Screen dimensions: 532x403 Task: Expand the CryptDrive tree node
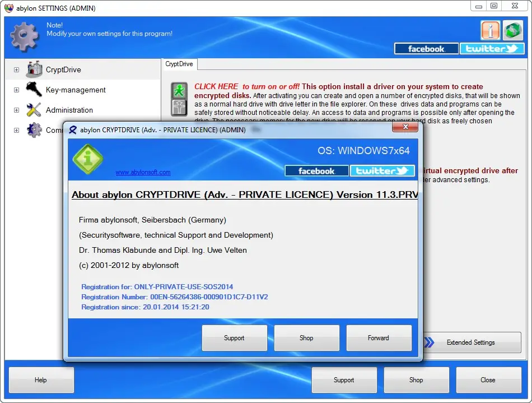point(16,70)
